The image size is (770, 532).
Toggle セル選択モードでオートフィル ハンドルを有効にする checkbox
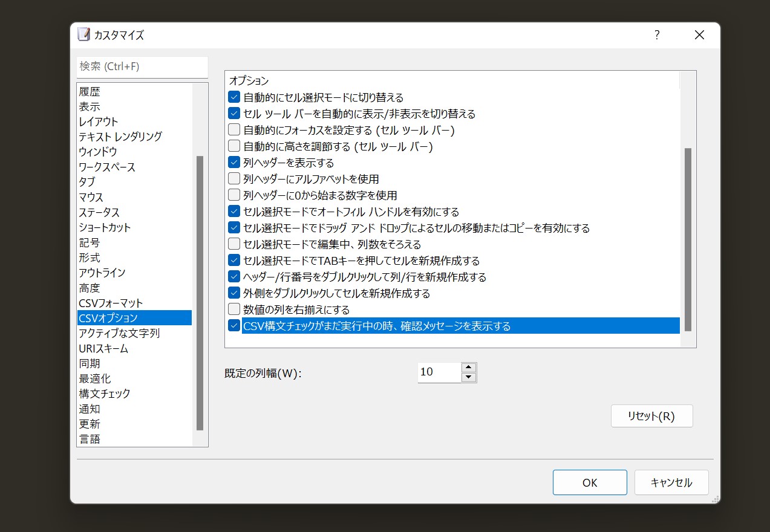(x=233, y=211)
